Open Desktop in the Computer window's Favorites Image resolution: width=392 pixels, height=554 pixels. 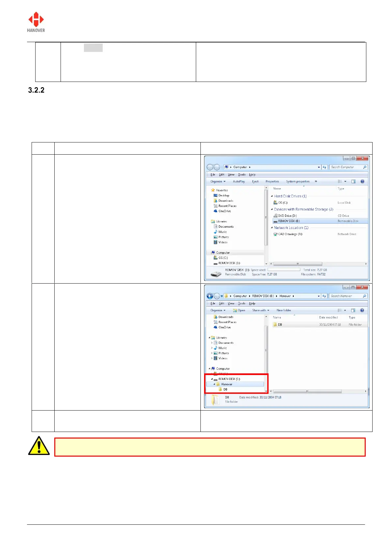click(221, 195)
